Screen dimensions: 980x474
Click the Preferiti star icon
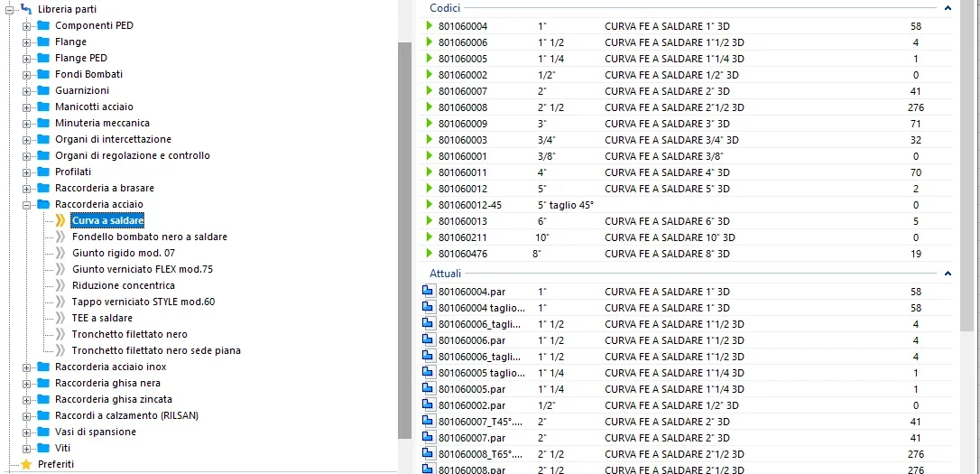pyautogui.click(x=26, y=464)
